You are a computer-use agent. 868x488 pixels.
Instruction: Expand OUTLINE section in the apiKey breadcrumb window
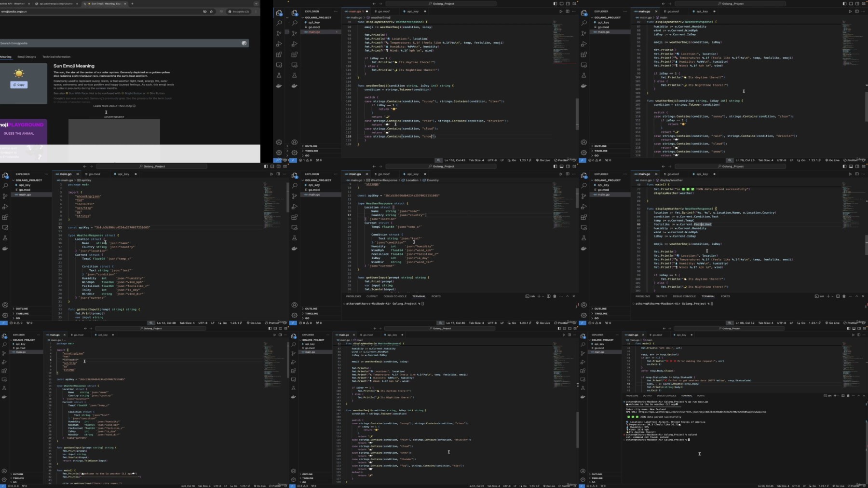click(x=22, y=309)
